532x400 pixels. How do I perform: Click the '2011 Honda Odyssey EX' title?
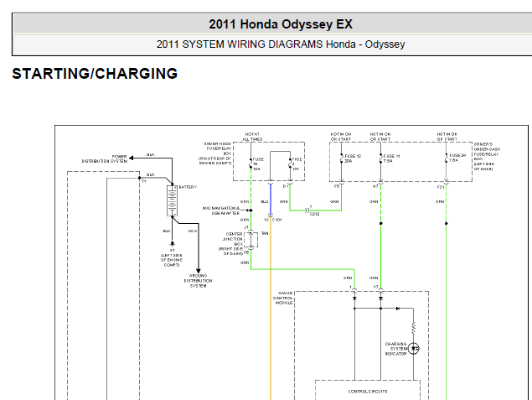281,24
